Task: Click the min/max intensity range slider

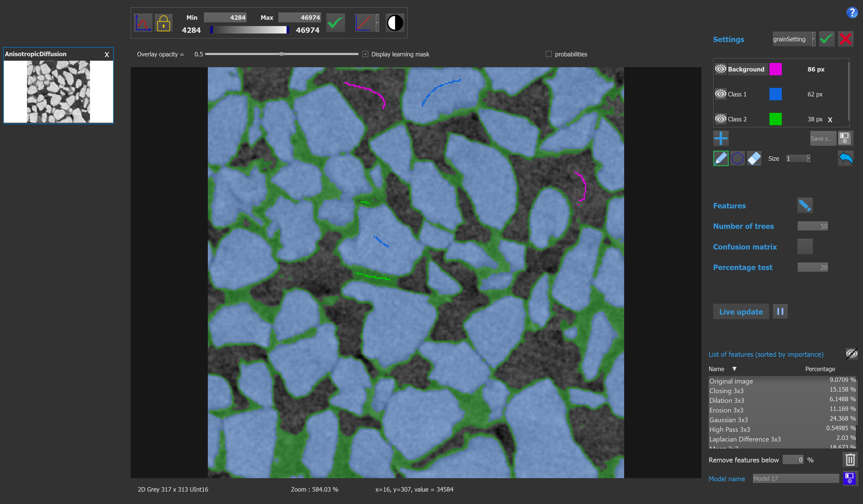Action: [250, 30]
